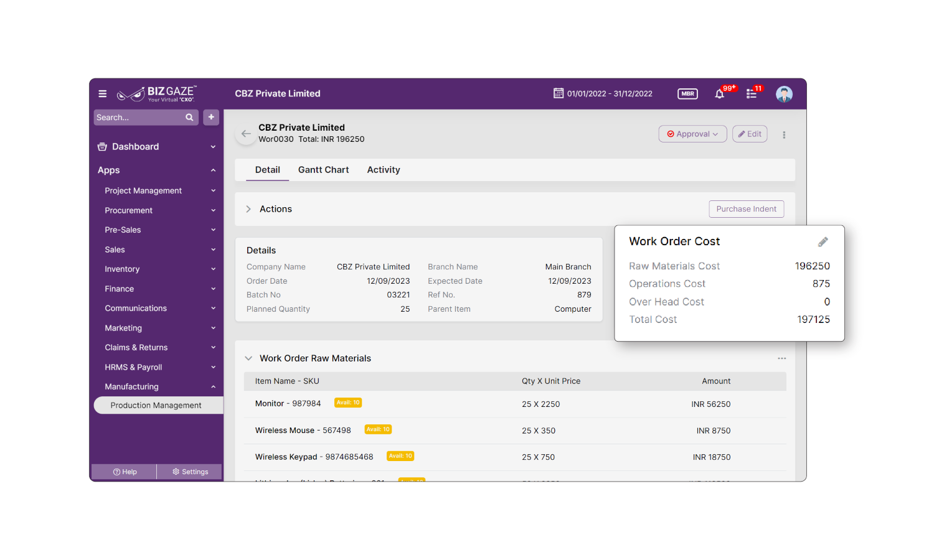Screen dimensions: 934x560
Task: Expand the Actions section
Action: 248,209
